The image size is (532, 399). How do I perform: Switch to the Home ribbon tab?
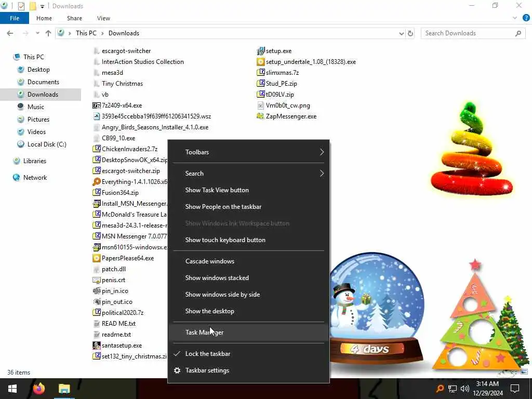click(x=44, y=18)
